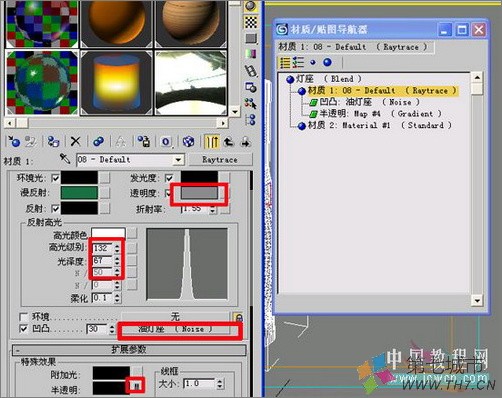
Task: Select 凹凸: 油灯座 (Noise) in navigator
Action: [365, 102]
